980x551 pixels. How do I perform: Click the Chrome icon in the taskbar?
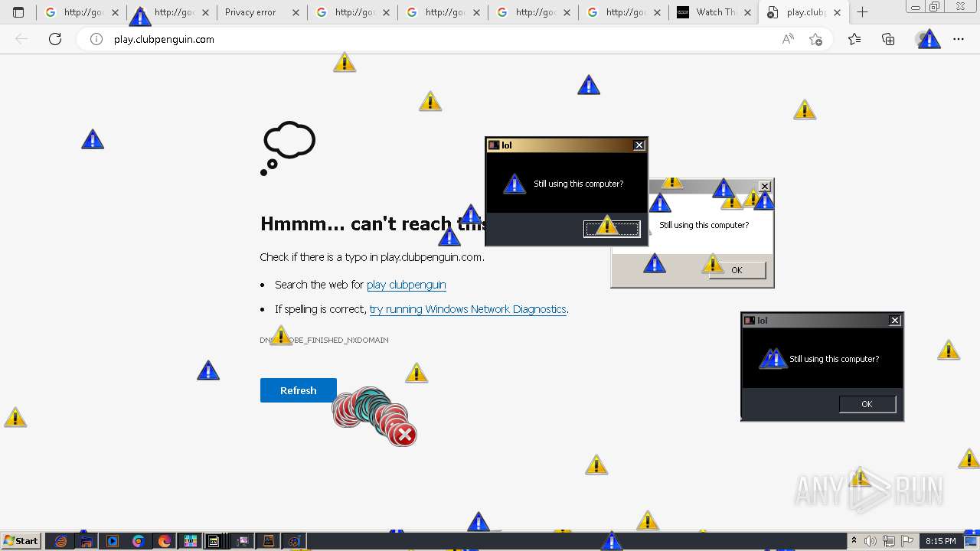pos(139,541)
